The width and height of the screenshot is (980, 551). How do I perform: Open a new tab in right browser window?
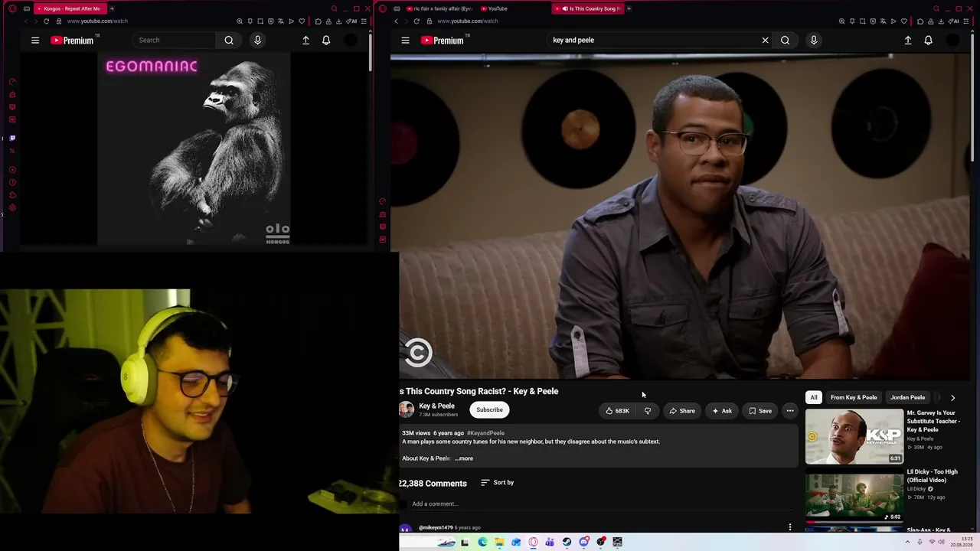[x=629, y=8]
